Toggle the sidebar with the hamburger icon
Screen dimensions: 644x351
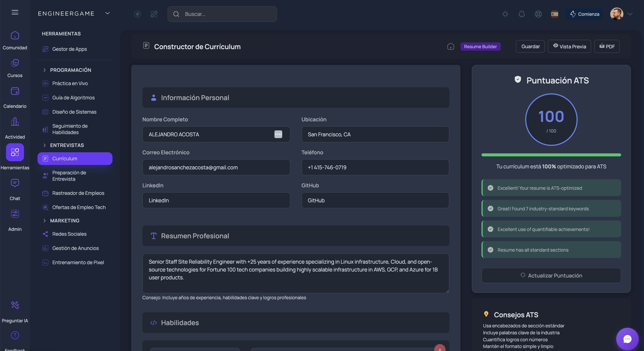pyautogui.click(x=15, y=12)
